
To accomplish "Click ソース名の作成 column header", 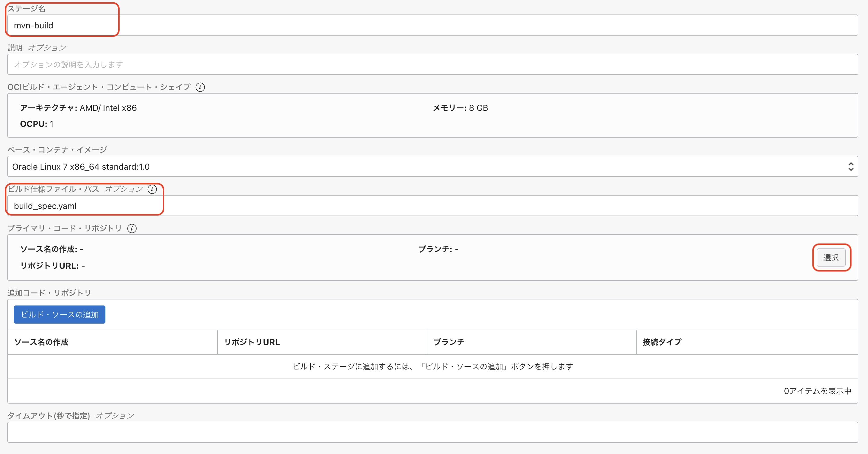I will tap(41, 342).
